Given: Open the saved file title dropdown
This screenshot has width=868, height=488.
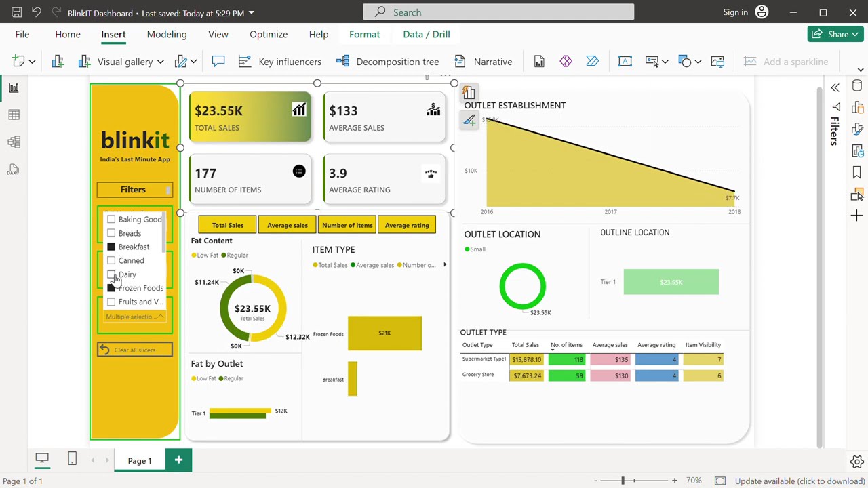Looking at the screenshot, I should tap(252, 13).
